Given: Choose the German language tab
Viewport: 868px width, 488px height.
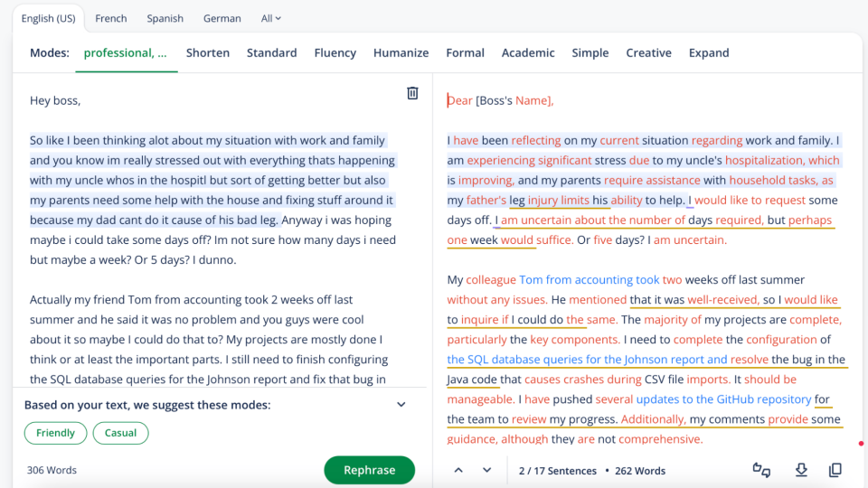Looking at the screenshot, I should click(222, 18).
